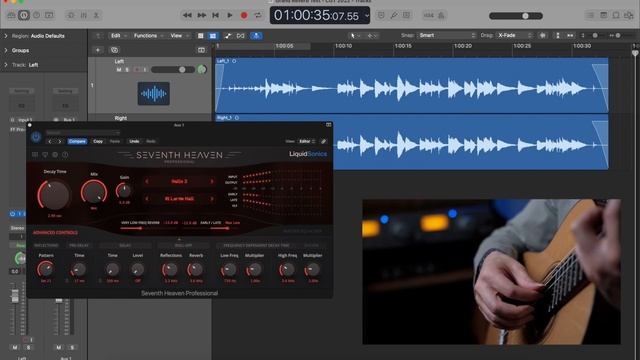
Task: Adjust the master volume slider
Action: pos(516,16)
